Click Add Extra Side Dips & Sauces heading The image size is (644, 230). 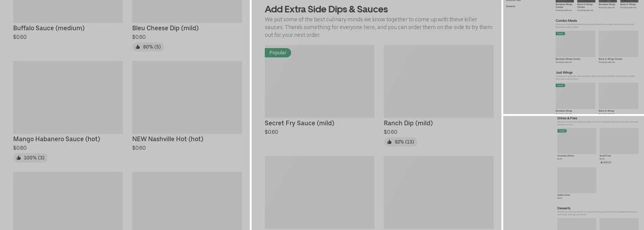326,9
